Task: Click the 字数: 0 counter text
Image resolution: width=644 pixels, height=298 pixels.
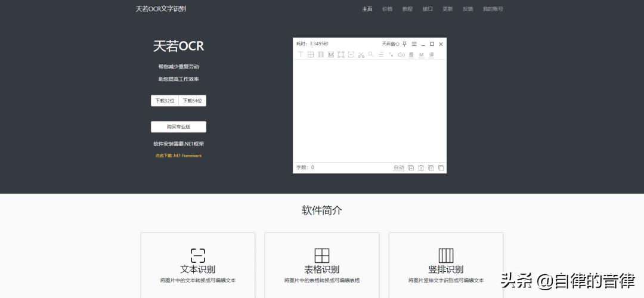Action: [305, 167]
